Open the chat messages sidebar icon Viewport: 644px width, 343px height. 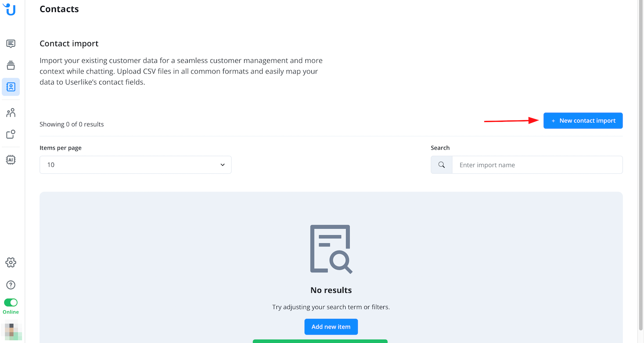11,43
